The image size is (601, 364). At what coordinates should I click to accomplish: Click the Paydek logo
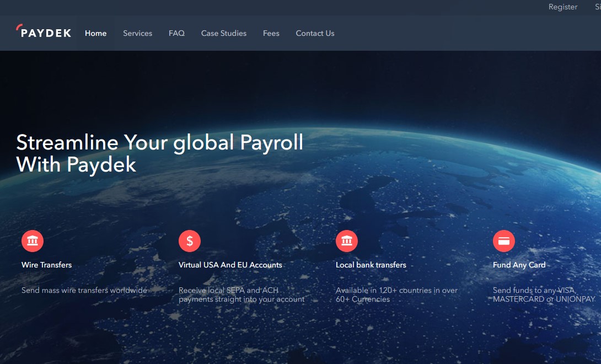[x=44, y=31]
